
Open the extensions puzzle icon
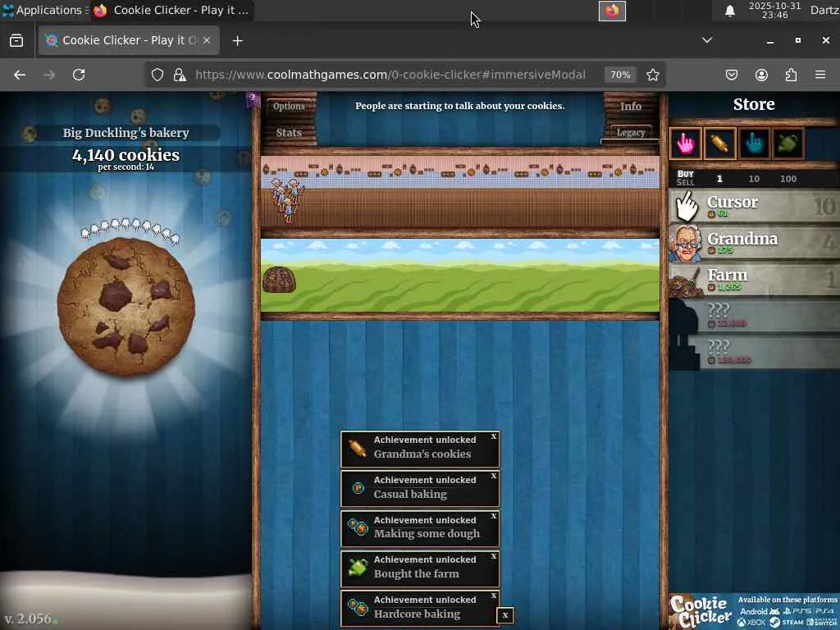[791, 75]
